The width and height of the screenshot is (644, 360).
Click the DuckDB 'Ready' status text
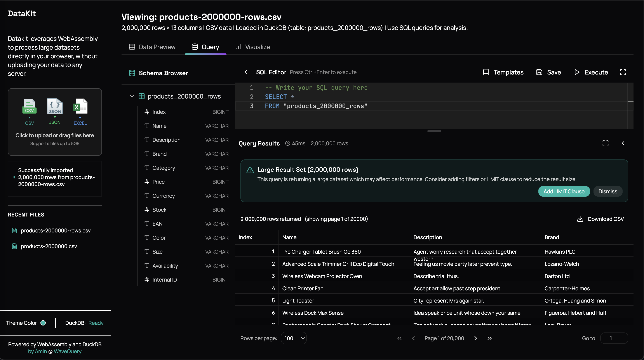[x=96, y=323]
